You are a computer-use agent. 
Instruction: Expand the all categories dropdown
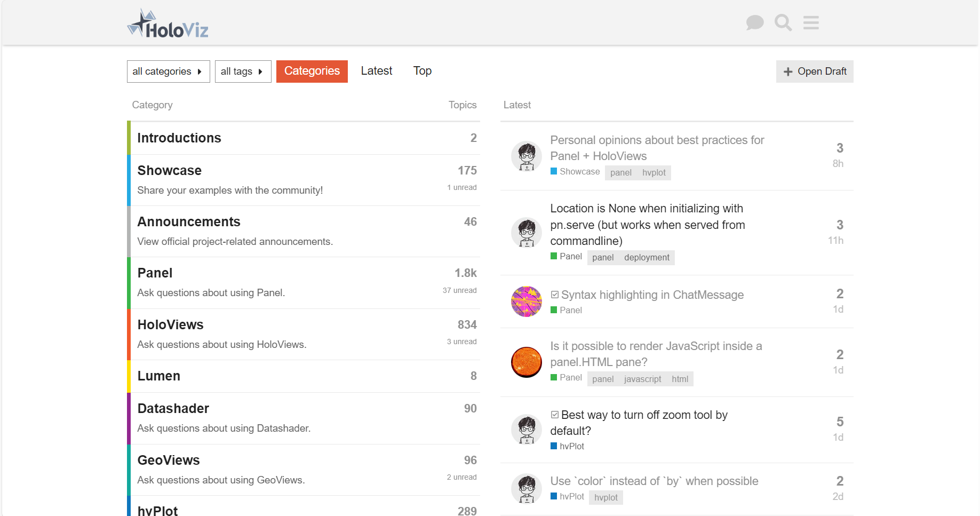pos(168,72)
